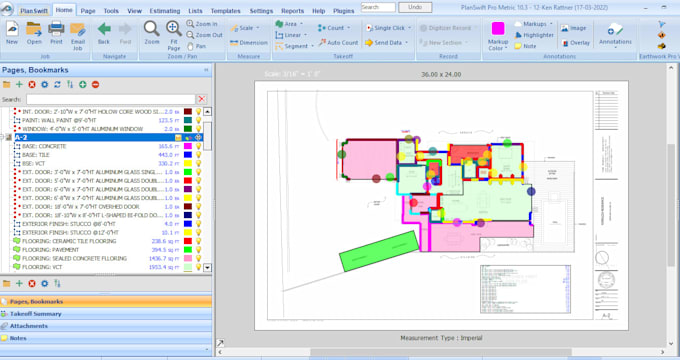
Task: Click the Auto Count tool
Action: pyautogui.click(x=338, y=43)
